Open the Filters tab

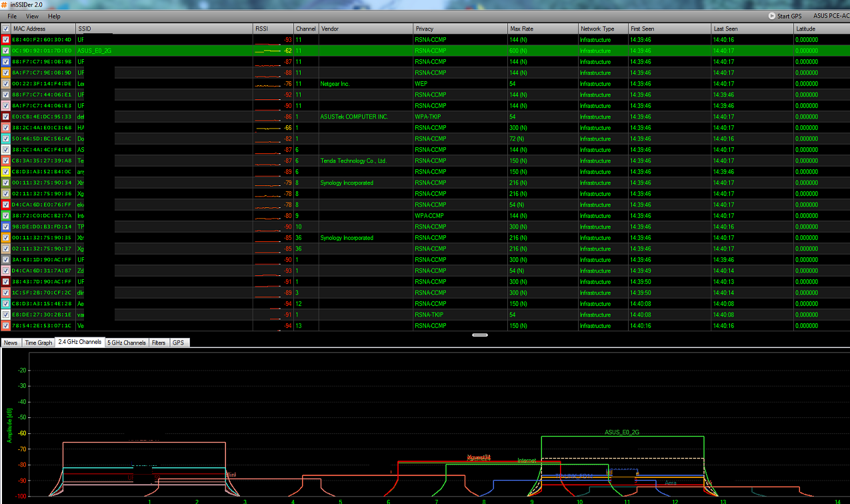click(159, 343)
